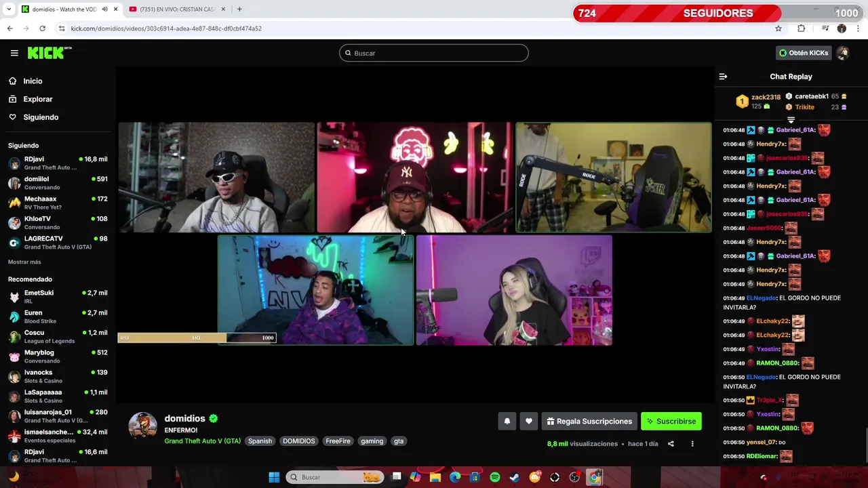Expand Mostrar más followed channels
Screen dimensions: 868x488
point(24,262)
